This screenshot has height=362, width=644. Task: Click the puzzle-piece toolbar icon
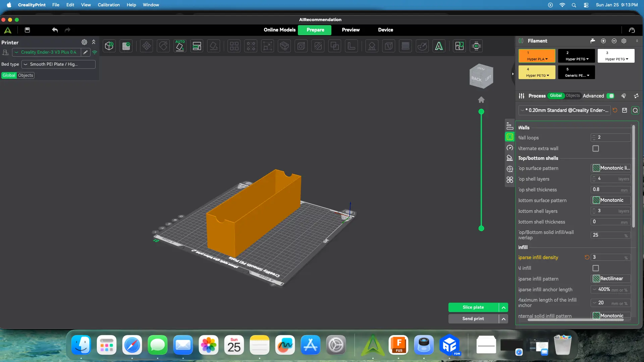(460, 46)
